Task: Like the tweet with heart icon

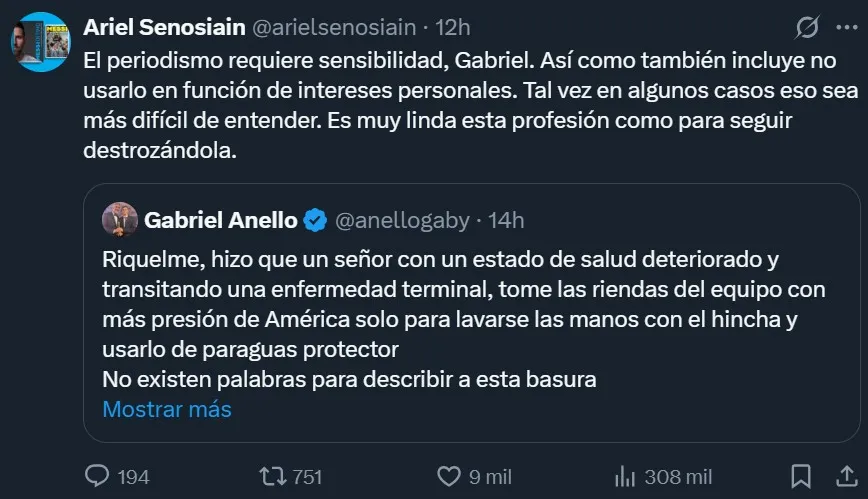Action: pyautogui.click(x=450, y=476)
